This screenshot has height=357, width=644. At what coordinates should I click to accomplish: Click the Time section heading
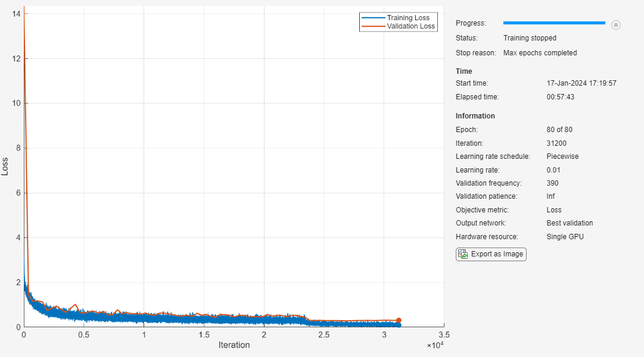pyautogui.click(x=463, y=71)
